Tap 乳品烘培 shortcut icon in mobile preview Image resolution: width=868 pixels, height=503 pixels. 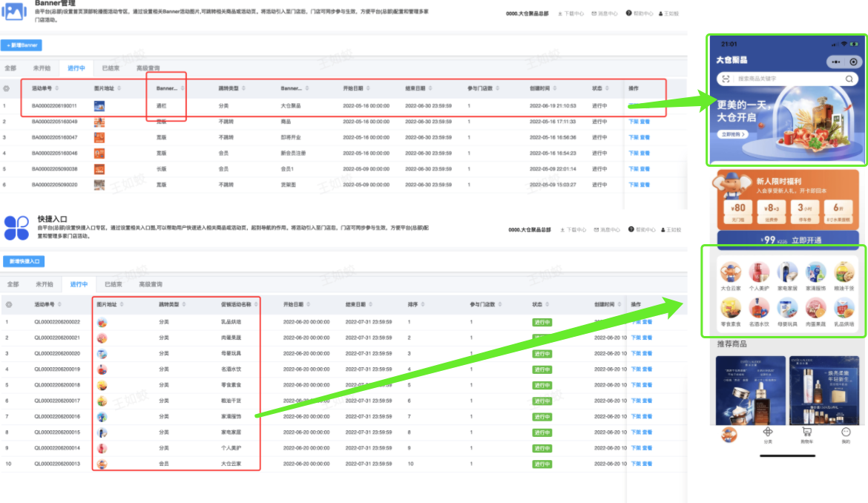click(x=844, y=309)
